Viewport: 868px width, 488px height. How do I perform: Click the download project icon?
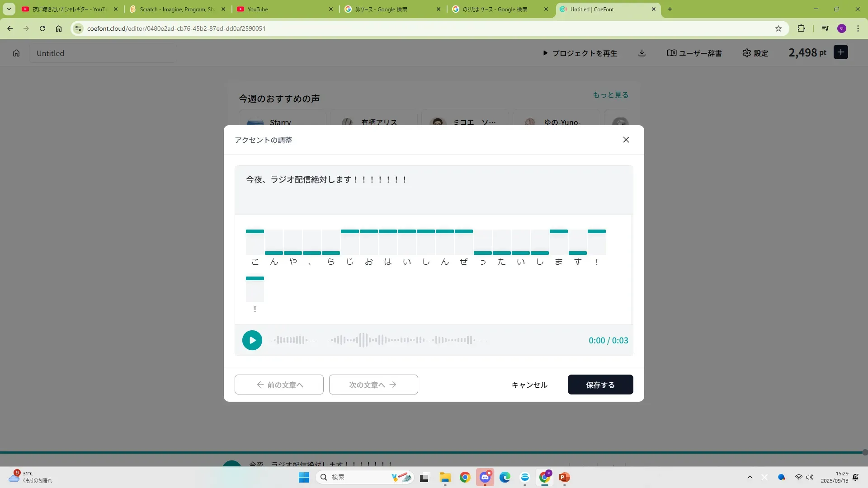[642, 53]
